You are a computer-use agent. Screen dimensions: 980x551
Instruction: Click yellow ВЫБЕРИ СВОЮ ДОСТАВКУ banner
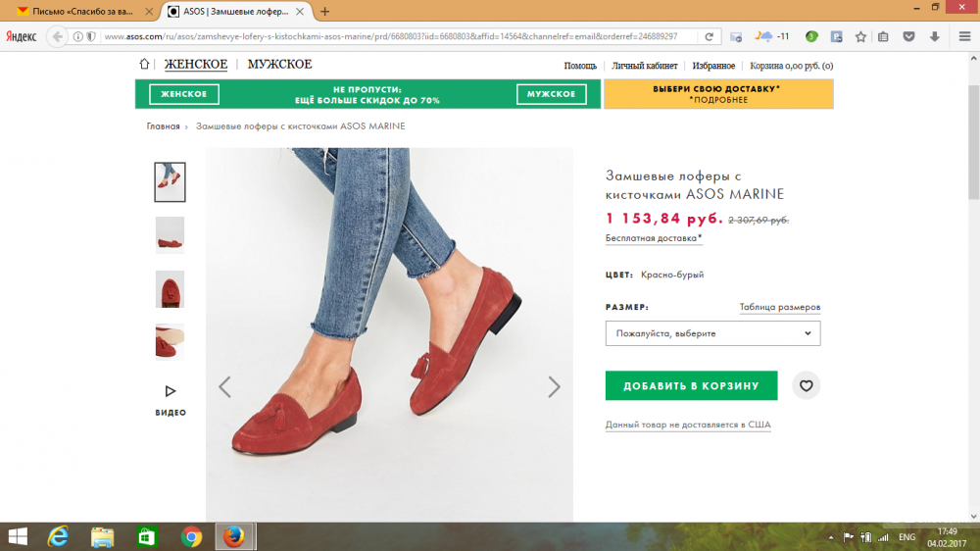coord(718,94)
